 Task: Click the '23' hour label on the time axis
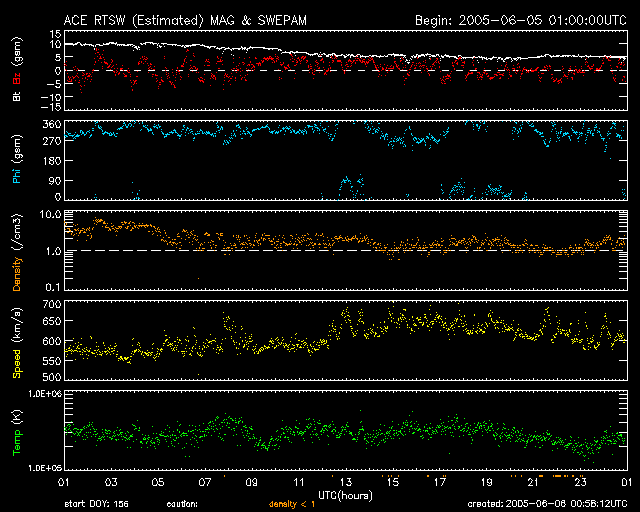[580, 483]
